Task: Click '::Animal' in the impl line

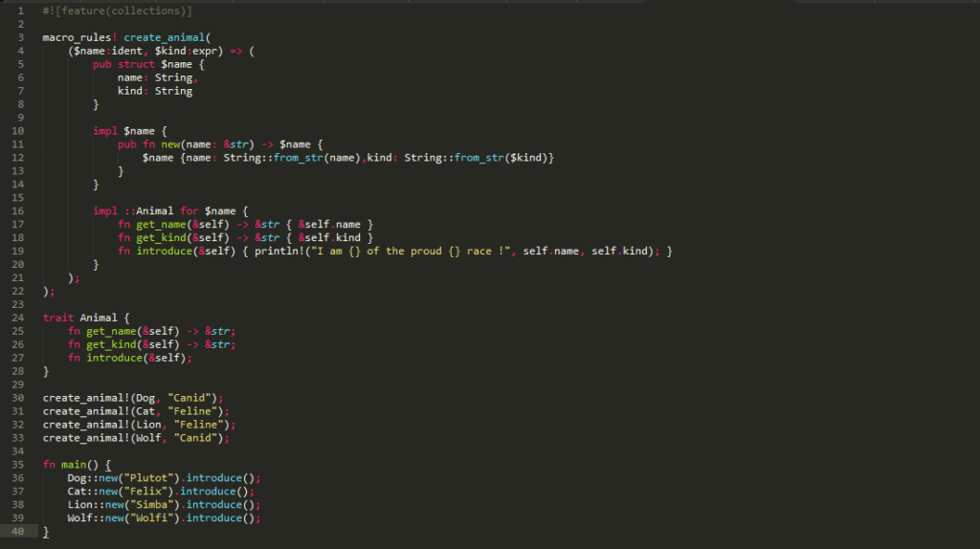Action: tap(148, 211)
